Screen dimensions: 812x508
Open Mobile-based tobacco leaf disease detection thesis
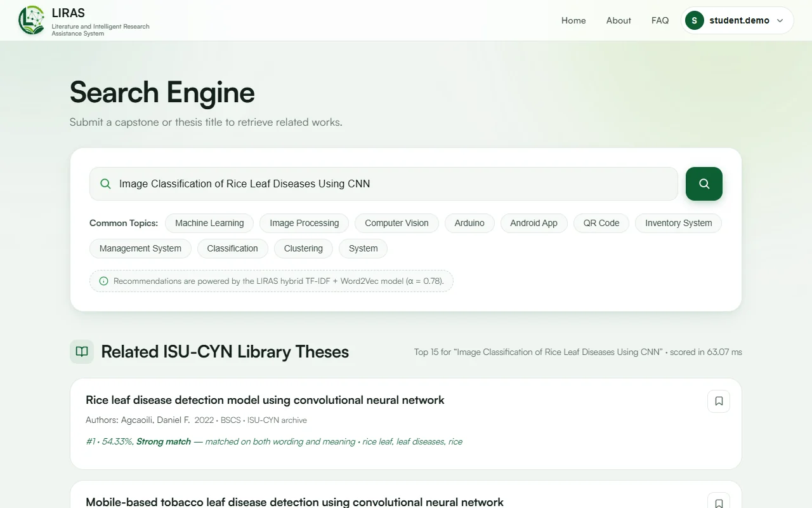tap(294, 502)
